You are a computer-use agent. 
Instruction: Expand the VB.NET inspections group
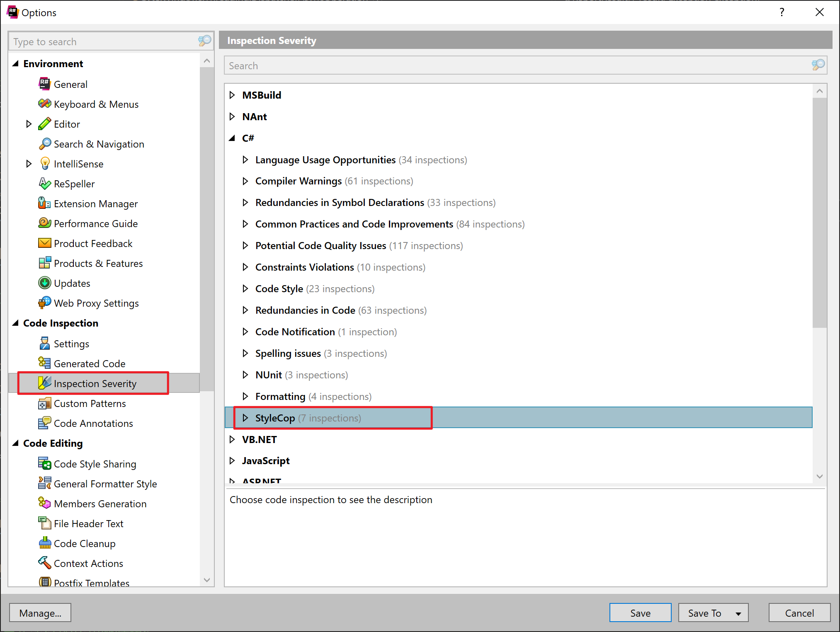(232, 439)
